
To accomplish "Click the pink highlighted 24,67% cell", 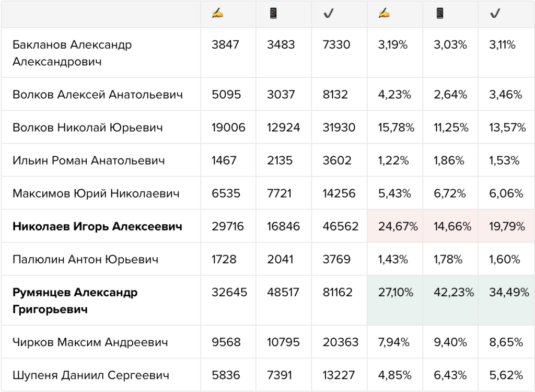I will click(395, 226).
